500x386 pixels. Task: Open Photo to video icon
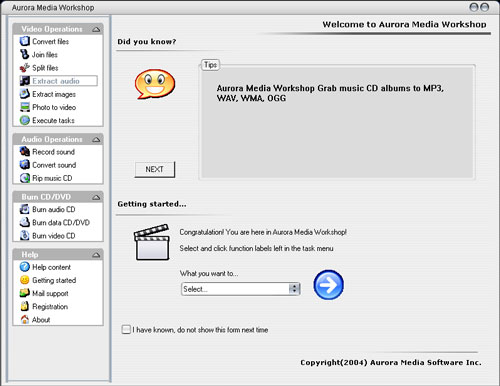25,107
